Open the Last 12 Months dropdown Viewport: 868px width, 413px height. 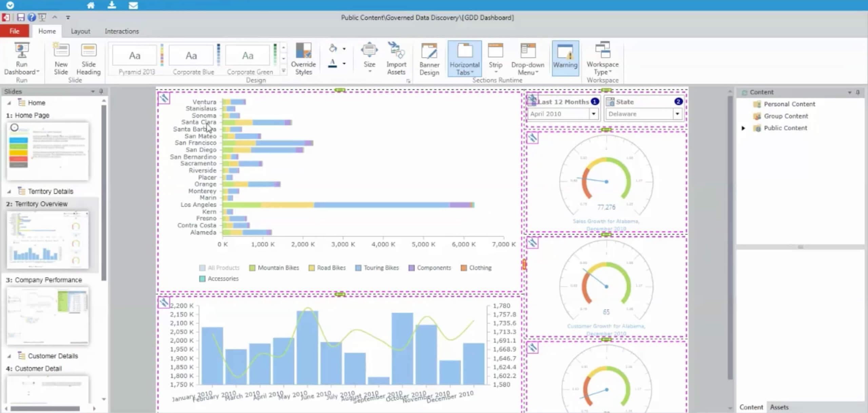tap(593, 114)
